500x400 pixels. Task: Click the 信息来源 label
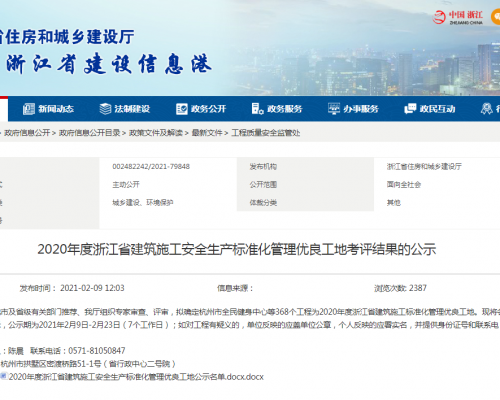235,288
